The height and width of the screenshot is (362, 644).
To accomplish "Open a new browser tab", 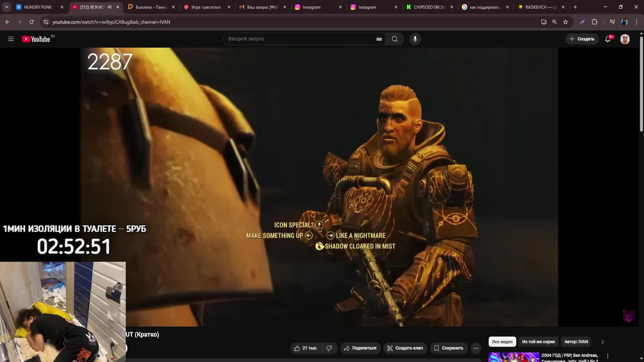I will (x=575, y=7).
